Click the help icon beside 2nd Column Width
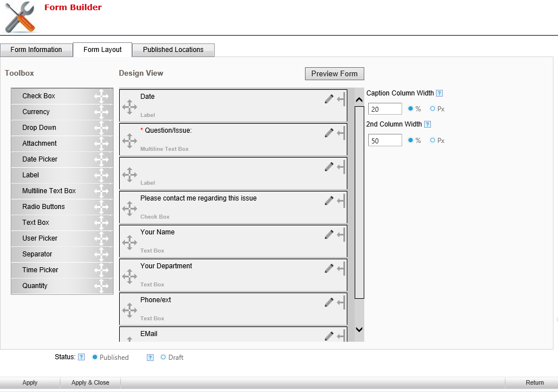The image size is (558, 392). [x=428, y=124]
